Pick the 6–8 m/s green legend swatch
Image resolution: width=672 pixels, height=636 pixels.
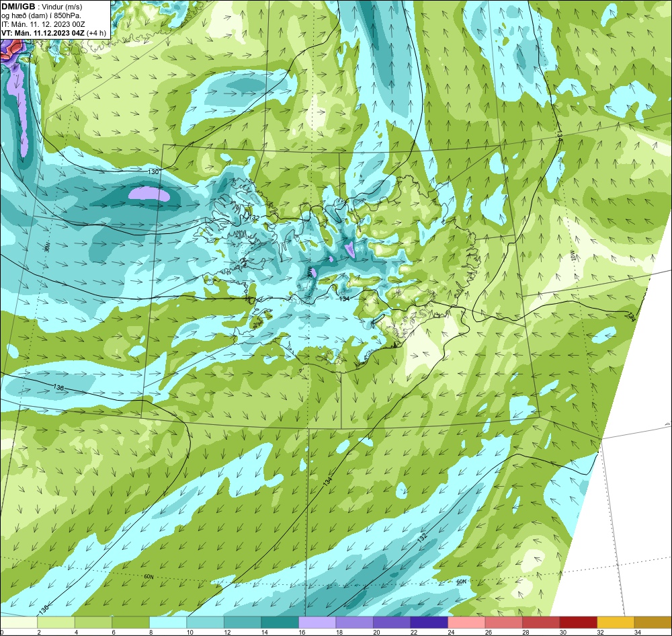point(131,623)
